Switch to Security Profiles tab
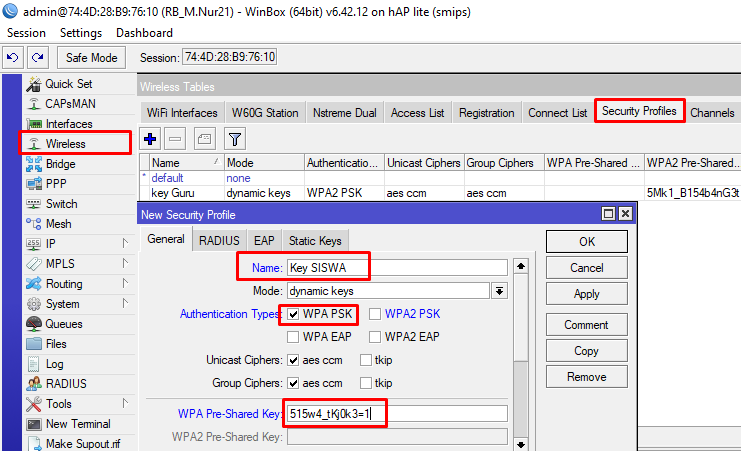The width and height of the screenshot is (741, 451). point(639,111)
